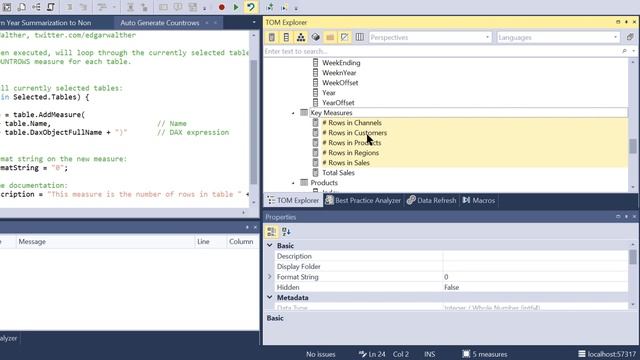This screenshot has width=640, height=360.
Task: Switch Properties to alphabetical sort icon
Action: (286, 232)
